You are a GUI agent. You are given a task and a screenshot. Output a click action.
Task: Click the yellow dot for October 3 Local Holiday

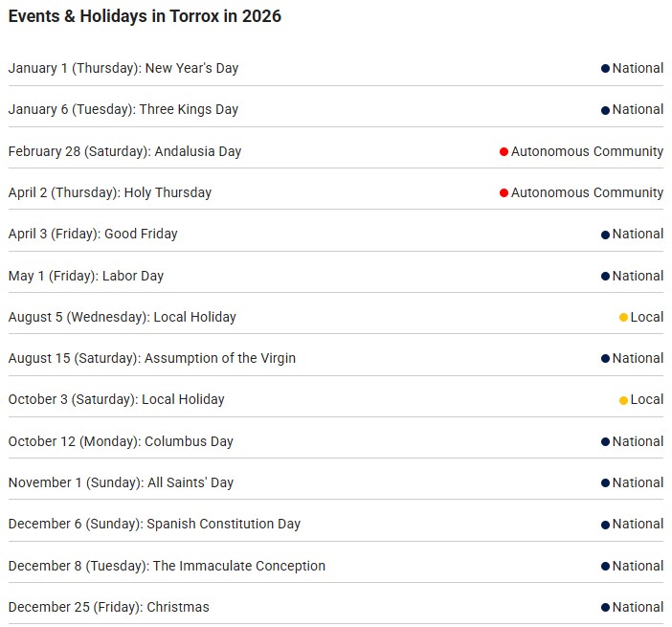coord(623,400)
